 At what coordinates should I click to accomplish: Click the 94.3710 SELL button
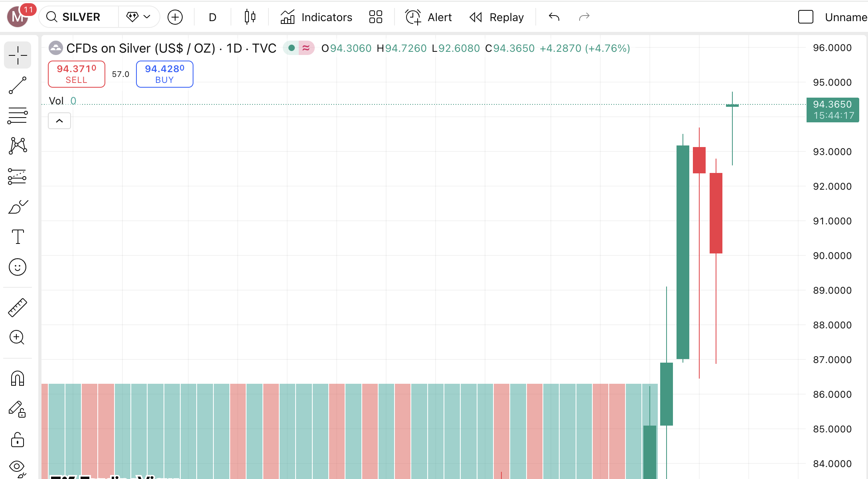[77, 74]
